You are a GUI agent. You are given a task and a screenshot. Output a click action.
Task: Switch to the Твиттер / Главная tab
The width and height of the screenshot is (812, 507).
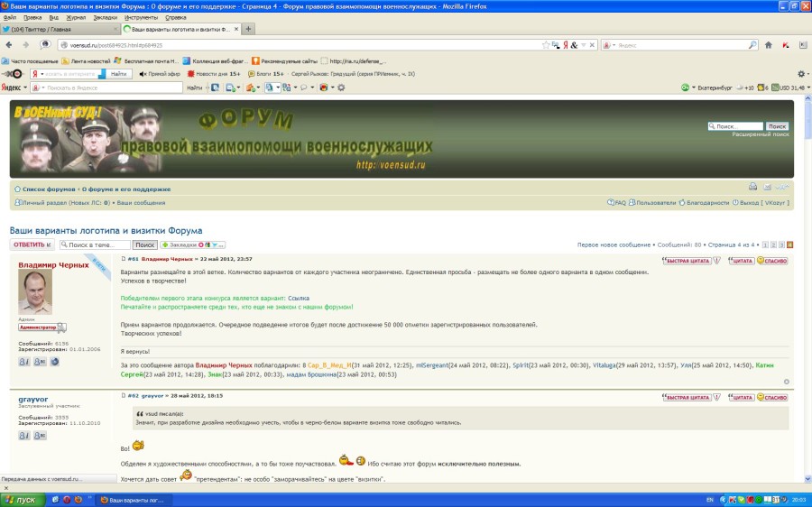(x=54, y=29)
